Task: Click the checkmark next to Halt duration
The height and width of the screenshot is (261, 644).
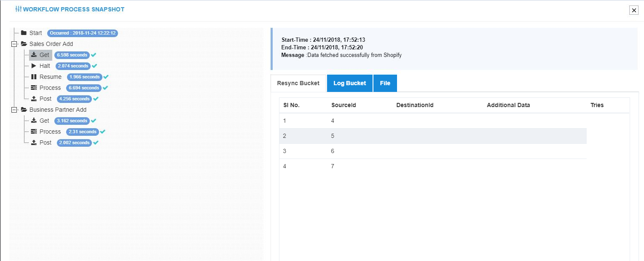Action: (x=94, y=66)
